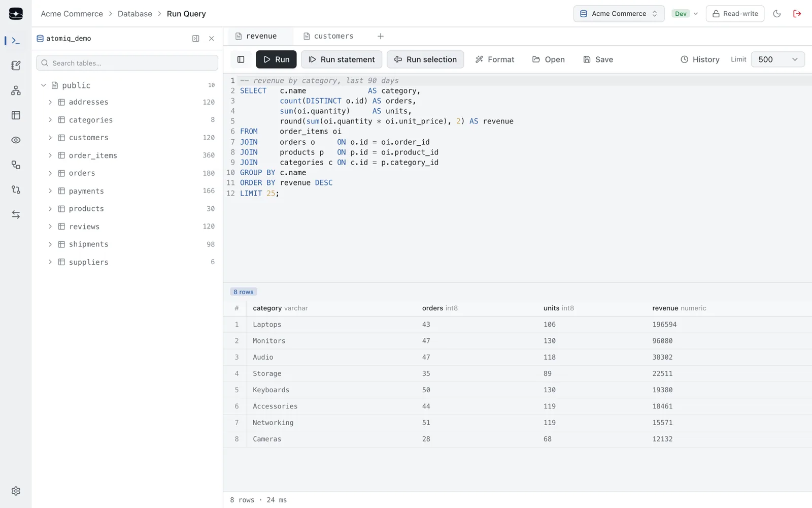
Task: Click the '8 rows · 24 ms' status
Action: click(x=258, y=500)
